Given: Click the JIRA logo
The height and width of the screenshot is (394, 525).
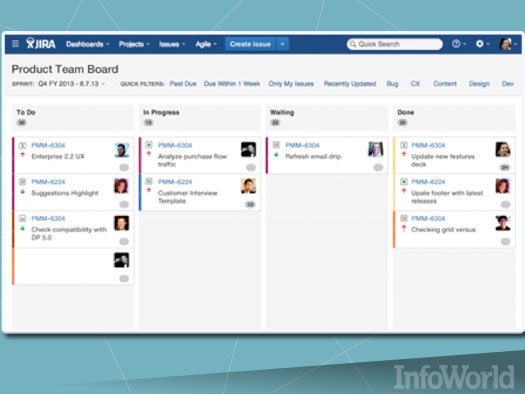Looking at the screenshot, I should [41, 44].
